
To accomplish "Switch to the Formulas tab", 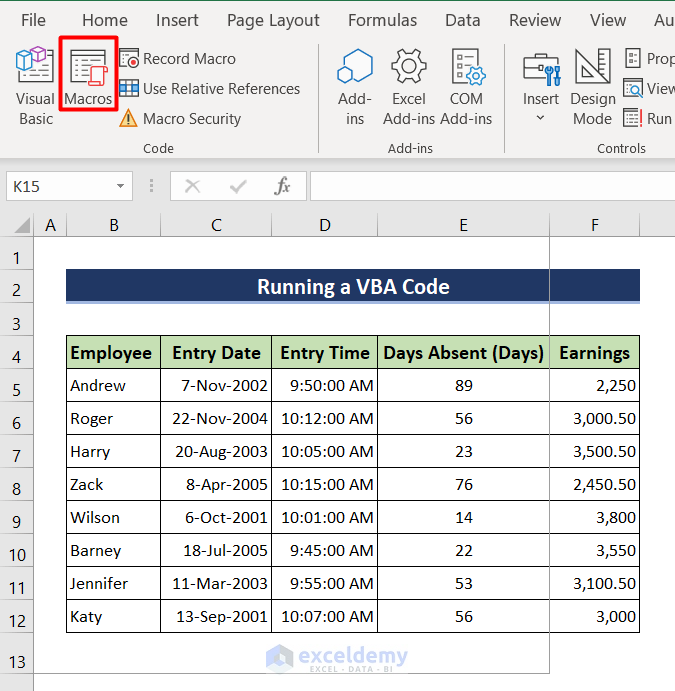I will coord(382,20).
